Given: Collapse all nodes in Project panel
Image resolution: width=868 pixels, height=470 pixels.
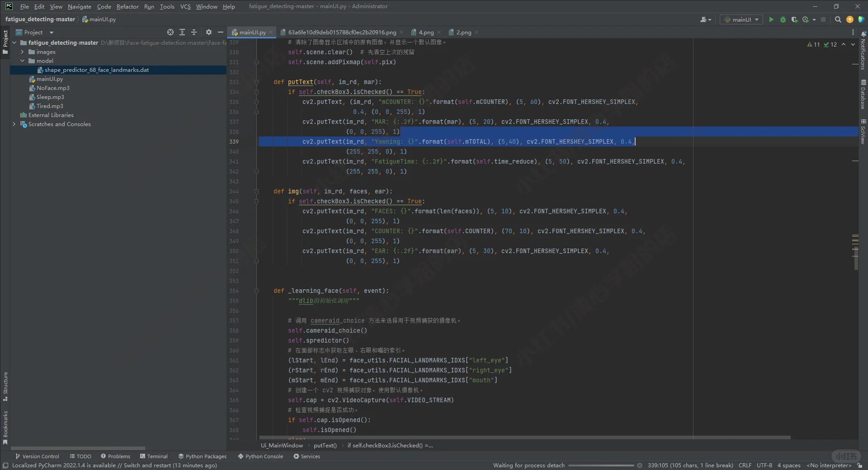Looking at the screenshot, I should (194, 32).
